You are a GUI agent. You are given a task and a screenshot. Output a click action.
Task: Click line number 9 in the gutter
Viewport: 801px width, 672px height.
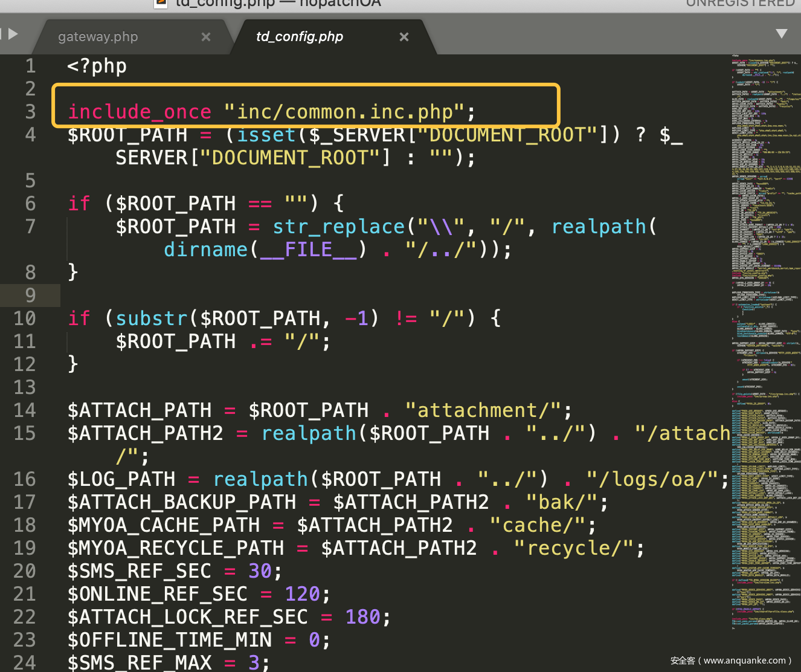coord(30,296)
